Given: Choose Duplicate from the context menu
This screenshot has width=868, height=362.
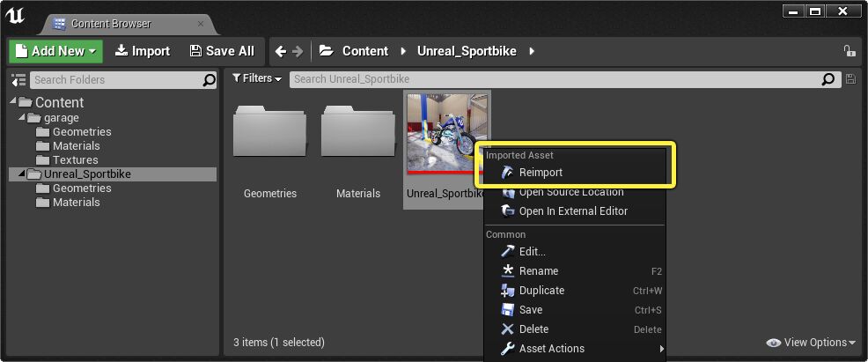Looking at the screenshot, I should click(575, 291).
